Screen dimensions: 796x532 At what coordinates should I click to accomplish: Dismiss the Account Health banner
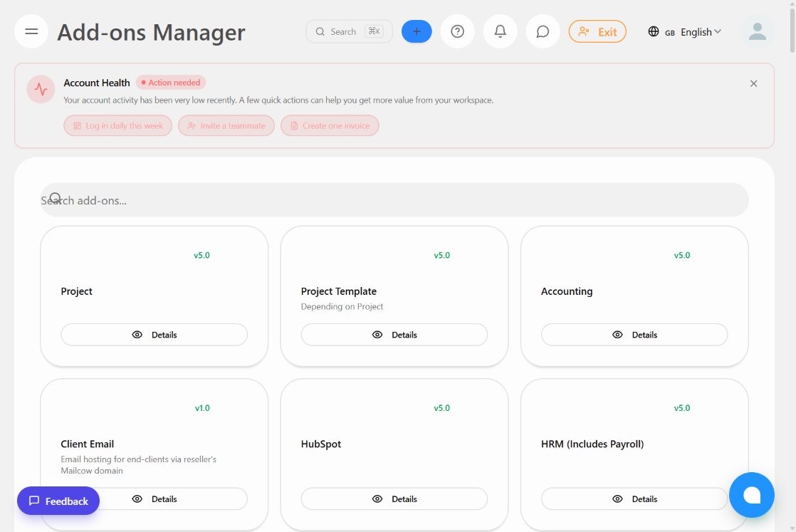[x=753, y=83]
